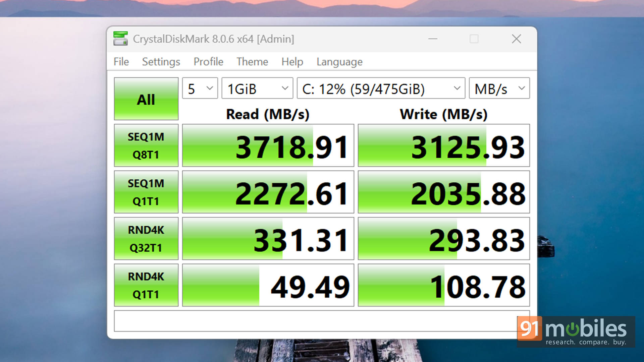The height and width of the screenshot is (362, 644).
Task: Click the Read (MB/s) column header
Action: 268,114
